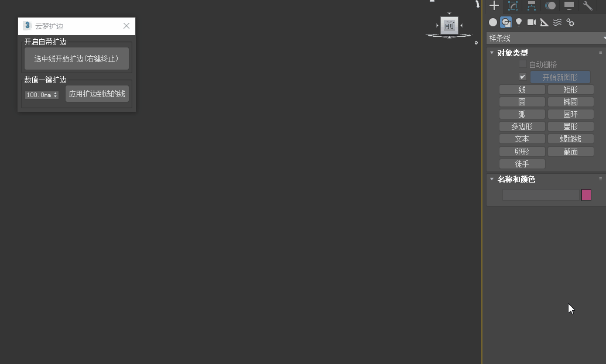This screenshot has height=364, width=606.
Task: Click 选中线开始扩边 button
Action: pyautogui.click(x=77, y=59)
